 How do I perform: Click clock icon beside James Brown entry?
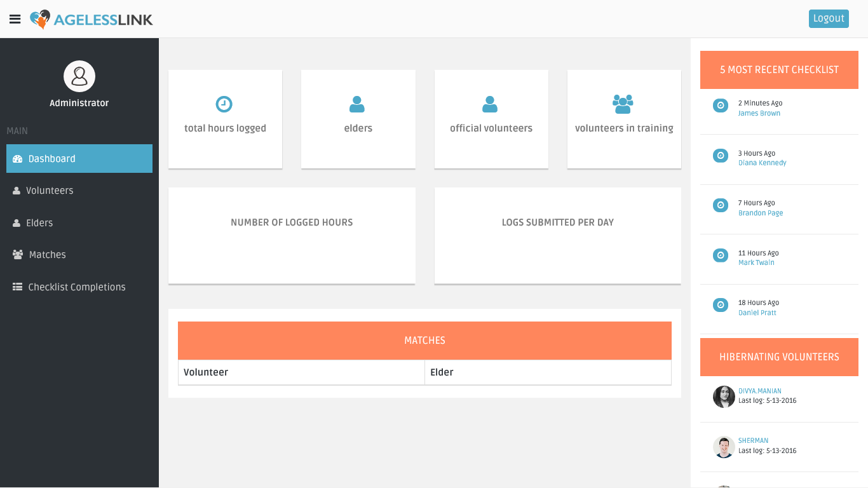tap(720, 105)
